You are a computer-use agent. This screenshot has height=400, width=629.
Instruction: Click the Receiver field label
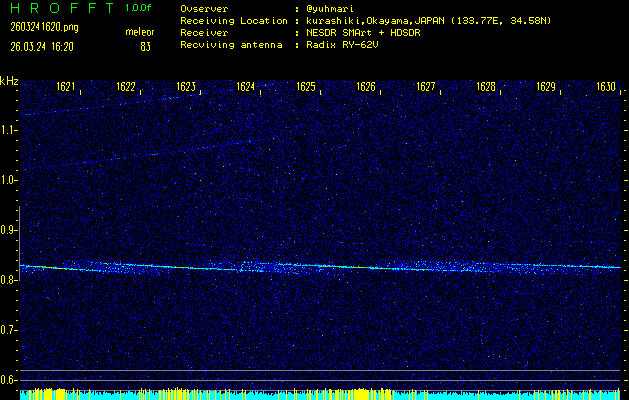(204, 33)
